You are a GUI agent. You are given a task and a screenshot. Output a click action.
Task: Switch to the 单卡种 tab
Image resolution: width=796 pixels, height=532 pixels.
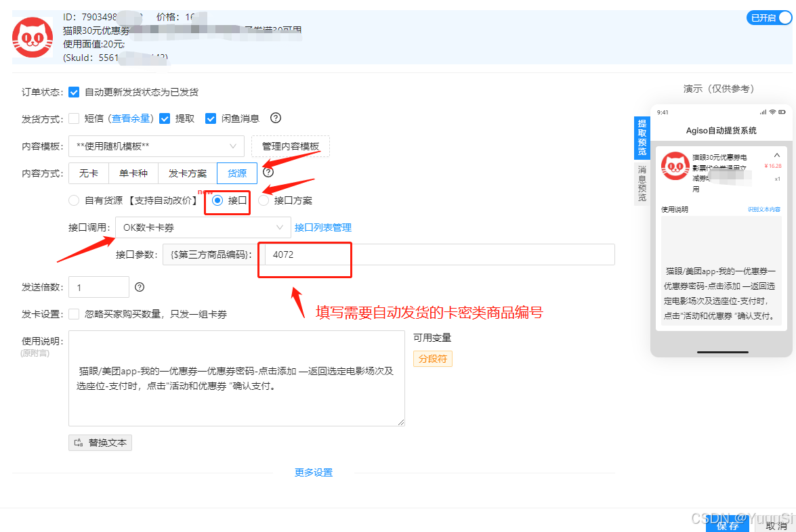click(133, 173)
